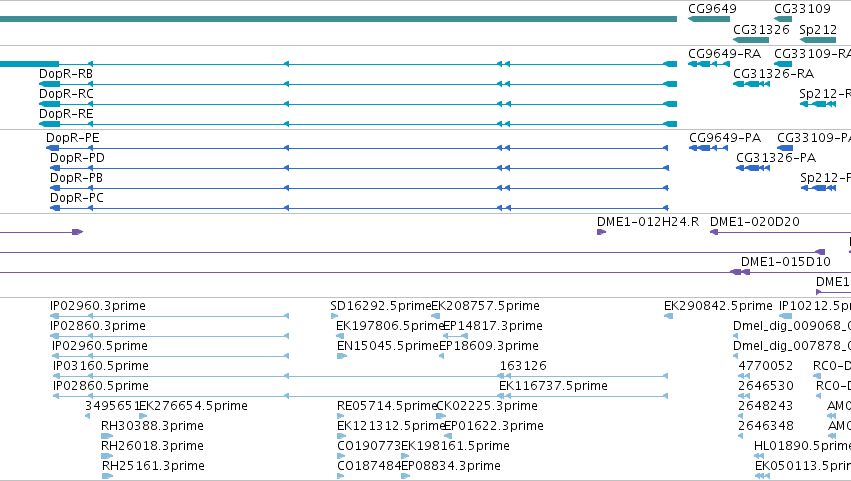Select the CG31326-PA protein label
Viewport: 851px width, 481px height.
(x=776, y=158)
